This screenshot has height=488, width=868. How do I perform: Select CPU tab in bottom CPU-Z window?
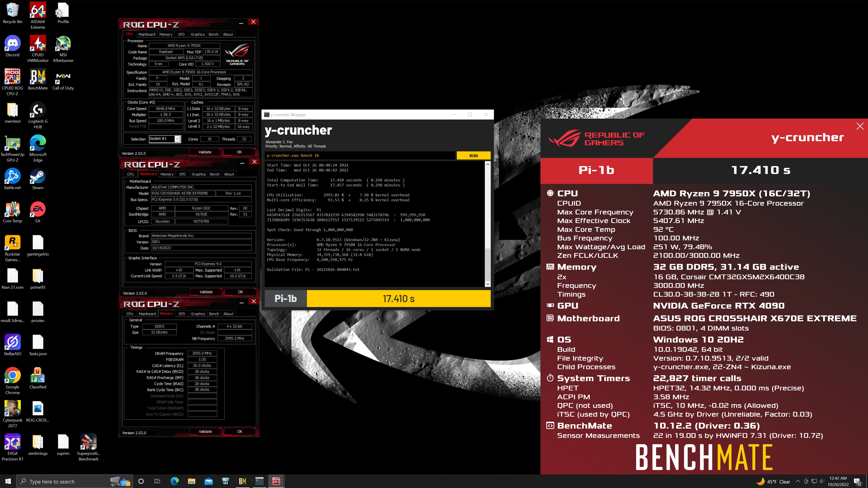[x=130, y=314]
